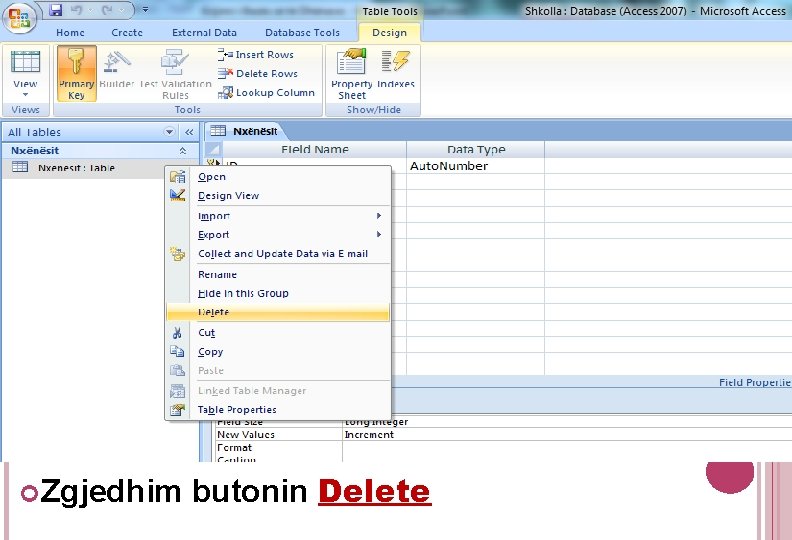
Task: Click the Nxënësit document tab
Action: coord(244,131)
